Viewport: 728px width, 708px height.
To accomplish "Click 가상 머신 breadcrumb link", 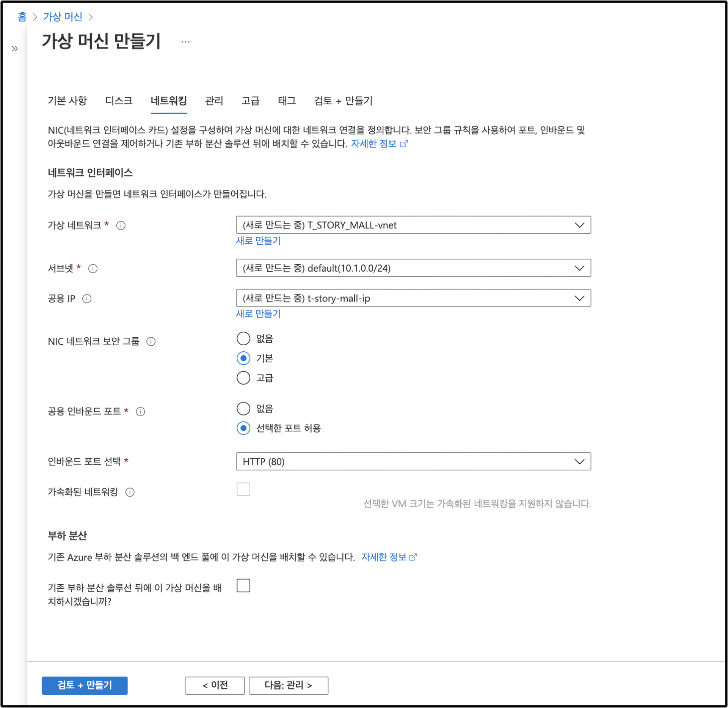I will click(63, 17).
